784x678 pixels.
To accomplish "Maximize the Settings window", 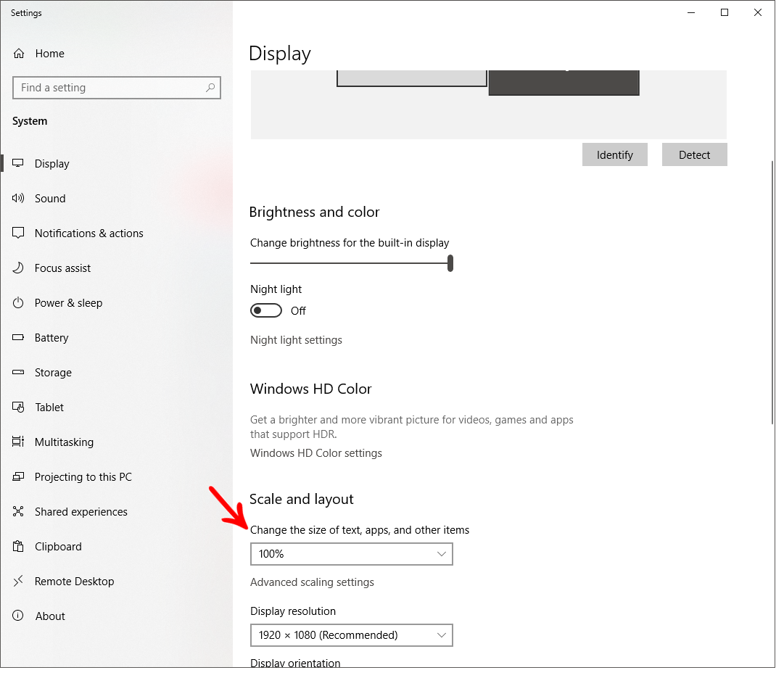I will 725,12.
